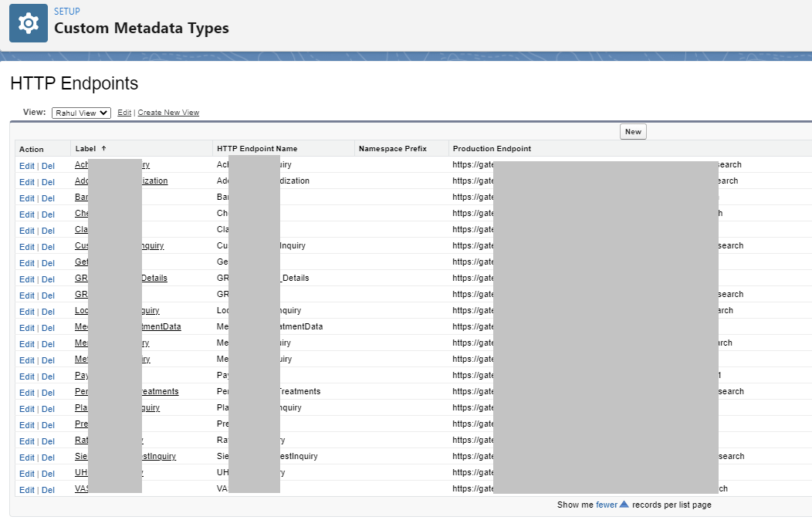Open the Create New View link
Viewport: 812px width, 520px height.
168,113
